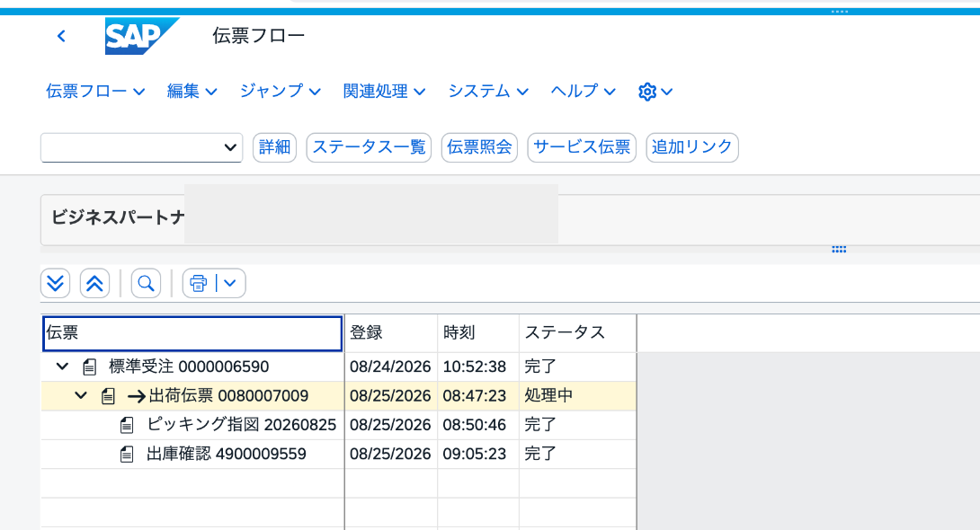The image size is (980, 530).
Task: Click the SAP logo
Action: click(142, 36)
